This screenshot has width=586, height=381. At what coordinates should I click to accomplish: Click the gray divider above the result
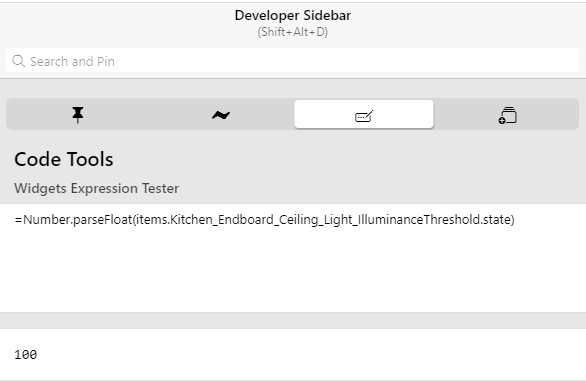click(293, 320)
